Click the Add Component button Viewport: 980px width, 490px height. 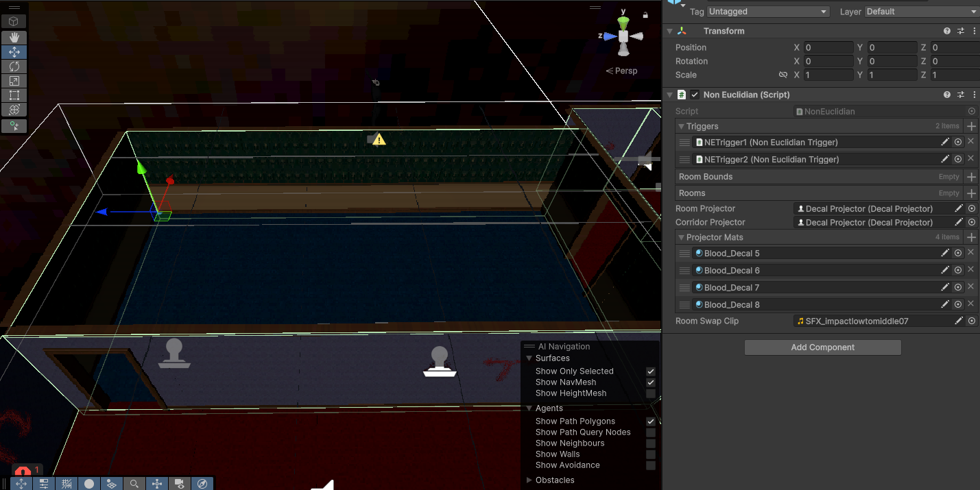[822, 347]
